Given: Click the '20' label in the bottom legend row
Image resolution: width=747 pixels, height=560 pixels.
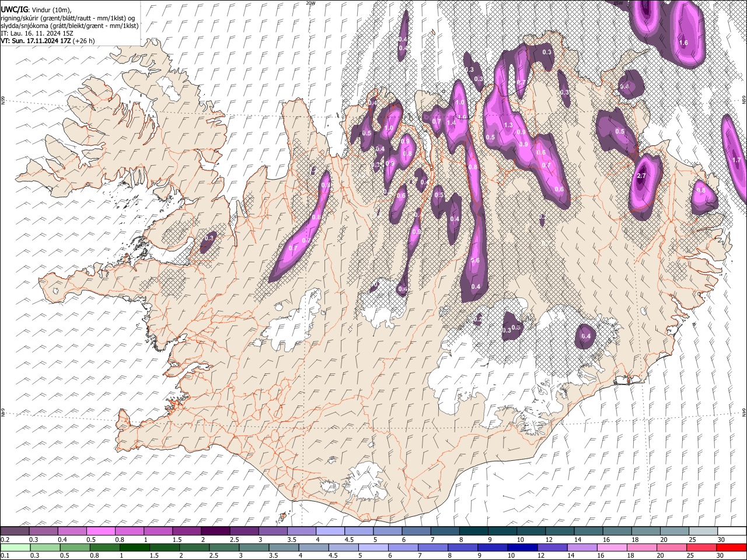Looking at the screenshot, I should click(x=661, y=555).
